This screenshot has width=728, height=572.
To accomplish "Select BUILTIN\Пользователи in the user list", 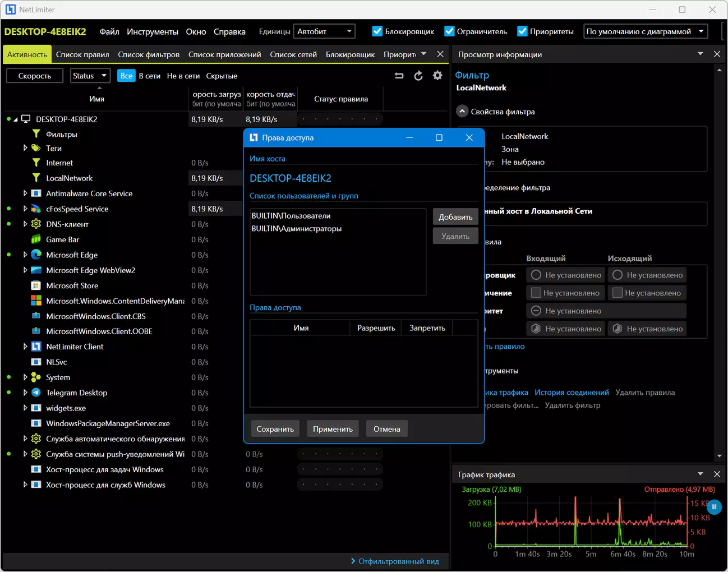I will pos(291,216).
